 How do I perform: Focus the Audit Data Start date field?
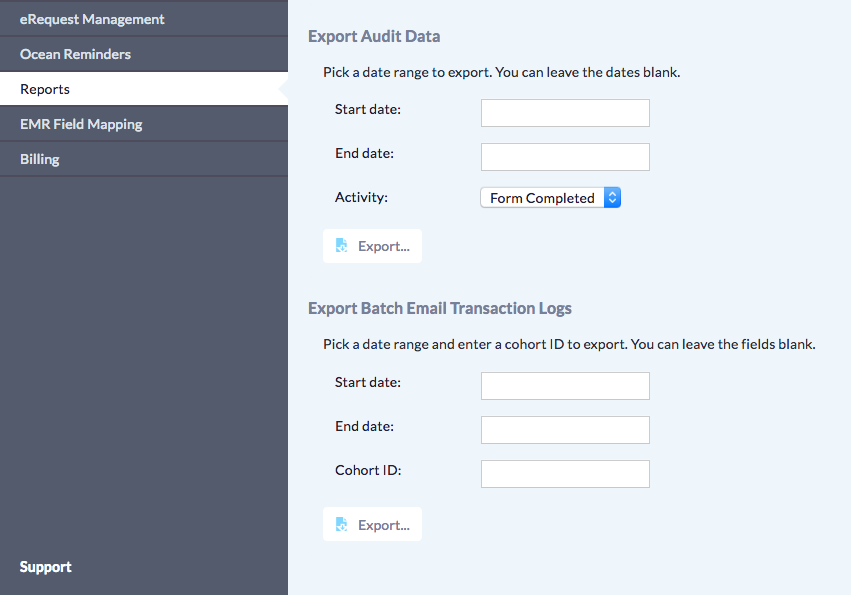click(x=565, y=113)
